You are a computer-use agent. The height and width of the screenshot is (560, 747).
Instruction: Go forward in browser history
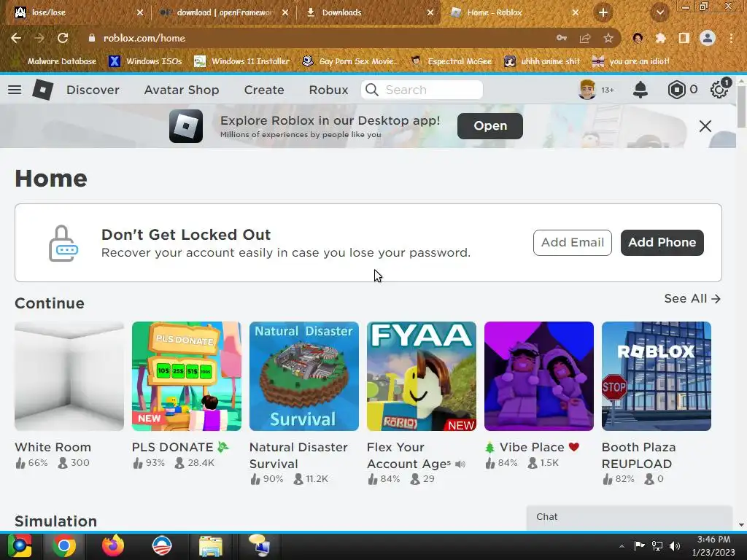[x=39, y=38]
